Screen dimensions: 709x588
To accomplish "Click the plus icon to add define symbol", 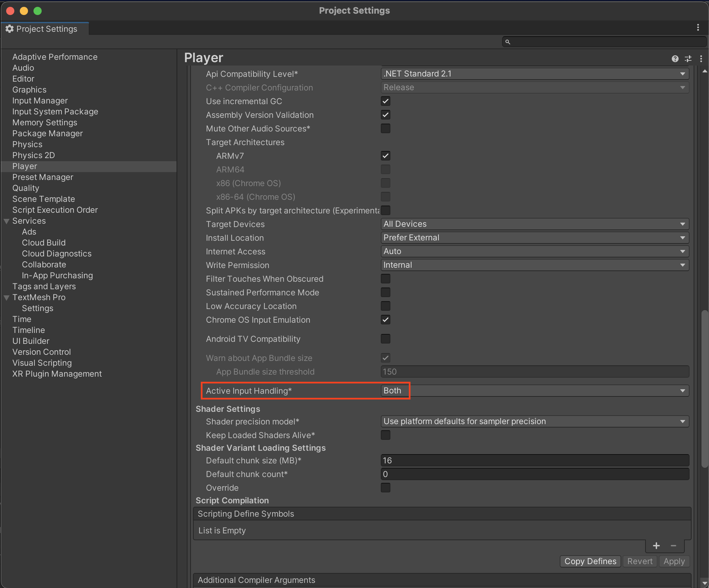I will click(x=656, y=546).
